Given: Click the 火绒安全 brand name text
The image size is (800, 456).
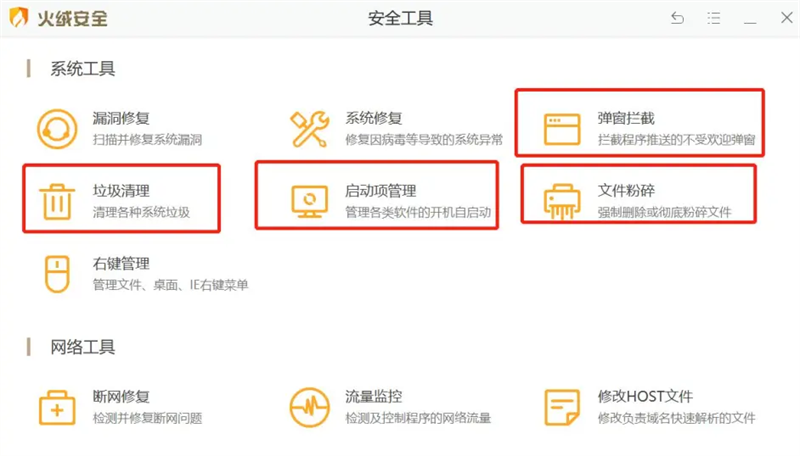Looking at the screenshot, I should (x=72, y=18).
